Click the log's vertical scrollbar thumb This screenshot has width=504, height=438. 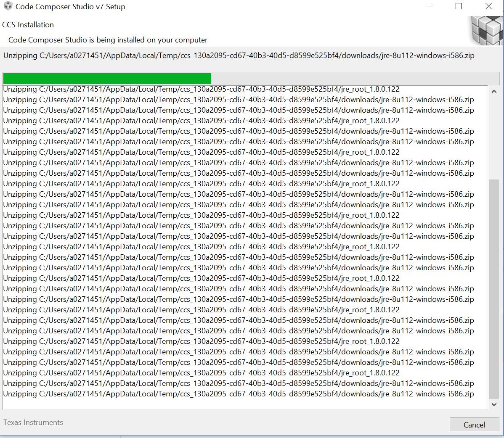(x=494, y=289)
